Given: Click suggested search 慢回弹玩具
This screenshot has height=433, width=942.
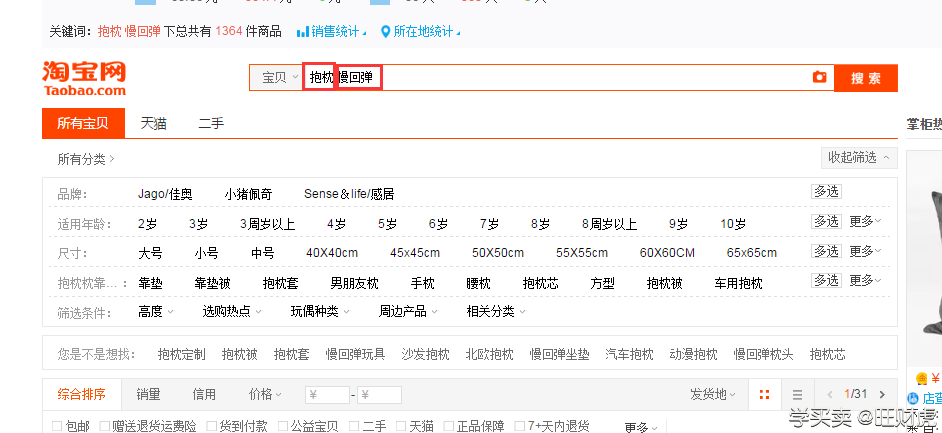Looking at the screenshot, I should click(x=355, y=354).
